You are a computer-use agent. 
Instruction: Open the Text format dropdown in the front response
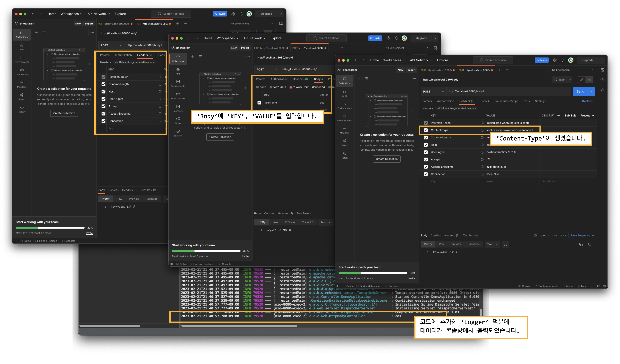pos(492,245)
